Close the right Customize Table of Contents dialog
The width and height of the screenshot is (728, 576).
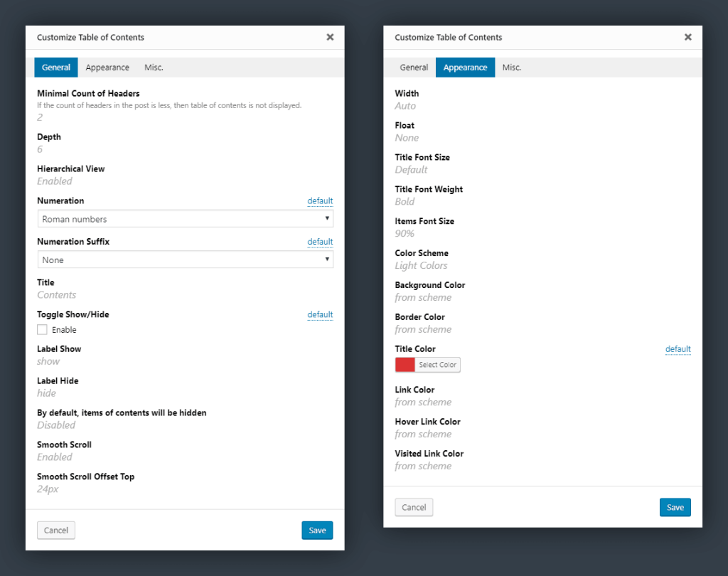687,37
